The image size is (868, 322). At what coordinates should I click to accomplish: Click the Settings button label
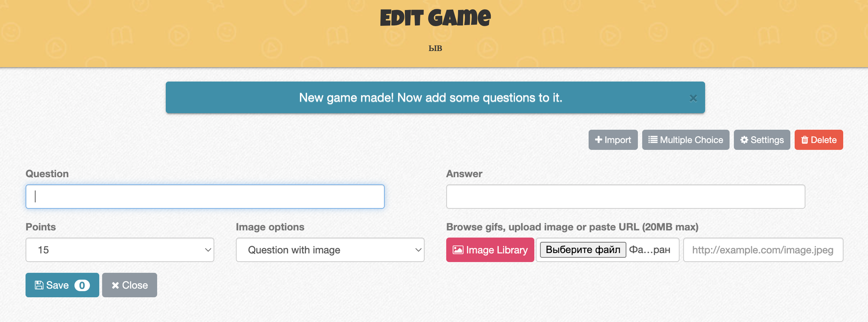click(767, 140)
